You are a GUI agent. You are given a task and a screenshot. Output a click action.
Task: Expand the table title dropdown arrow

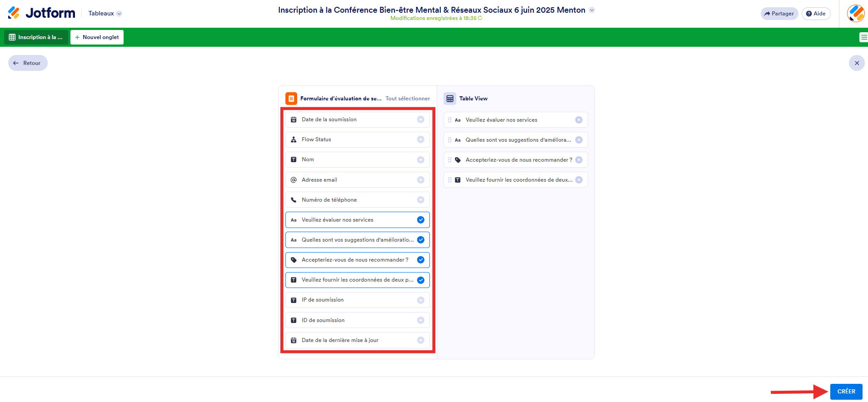tap(592, 10)
